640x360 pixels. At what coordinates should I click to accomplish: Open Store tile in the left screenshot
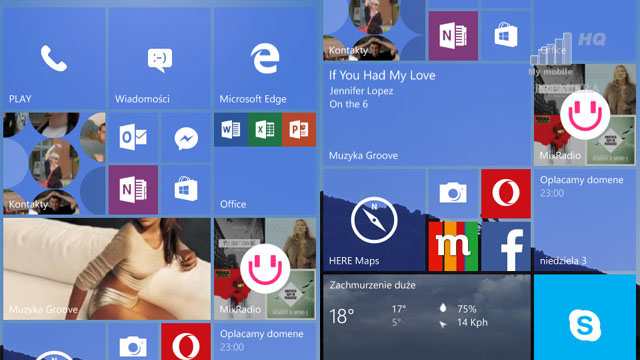(x=186, y=190)
